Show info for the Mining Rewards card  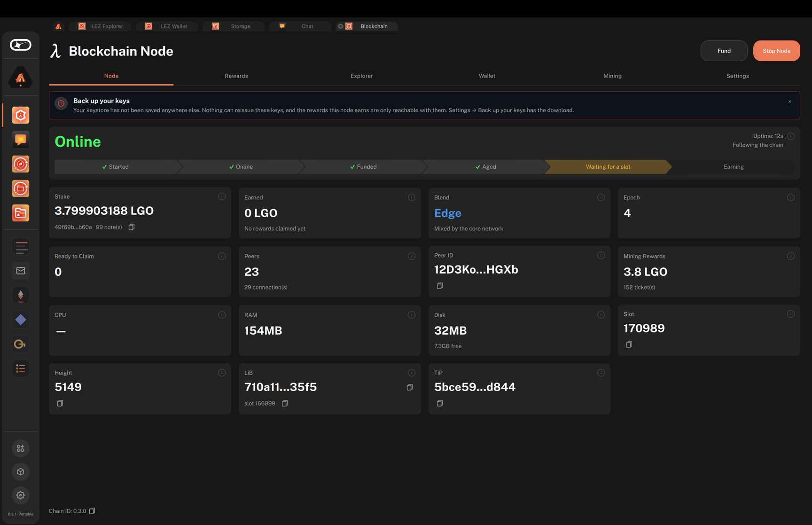tap(791, 256)
